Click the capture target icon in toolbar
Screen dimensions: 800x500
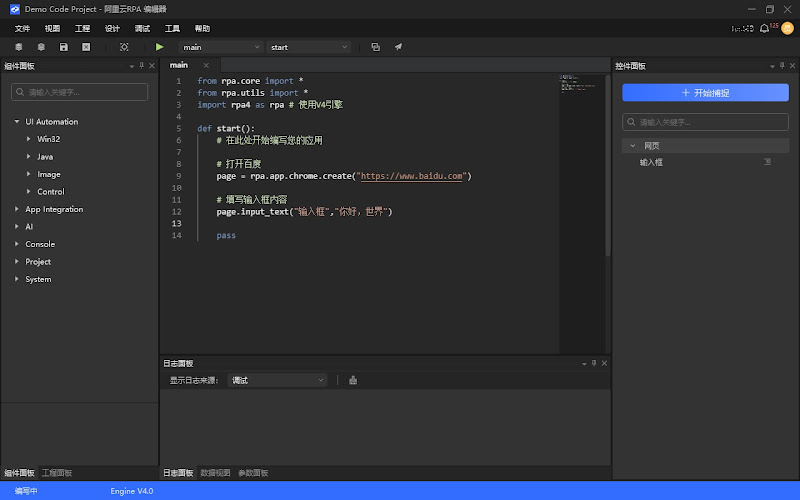(124, 47)
